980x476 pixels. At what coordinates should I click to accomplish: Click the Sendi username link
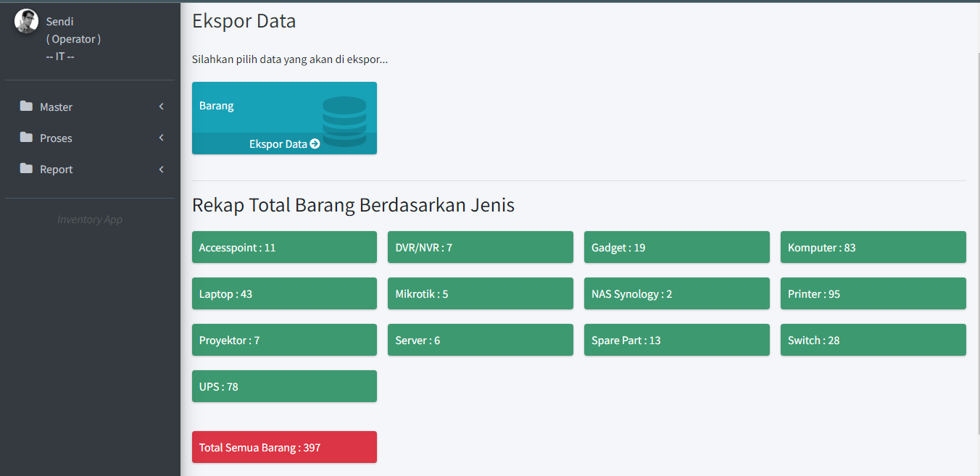point(60,22)
